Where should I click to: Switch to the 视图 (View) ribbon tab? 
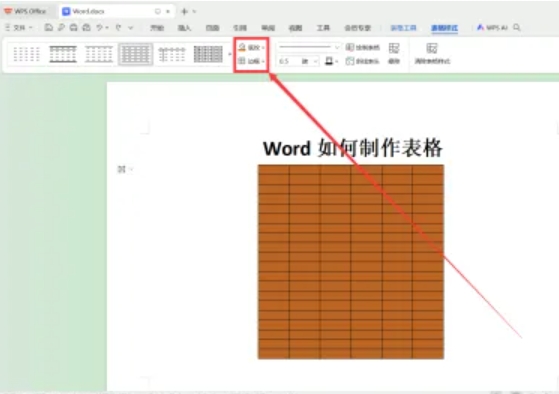tap(295, 28)
